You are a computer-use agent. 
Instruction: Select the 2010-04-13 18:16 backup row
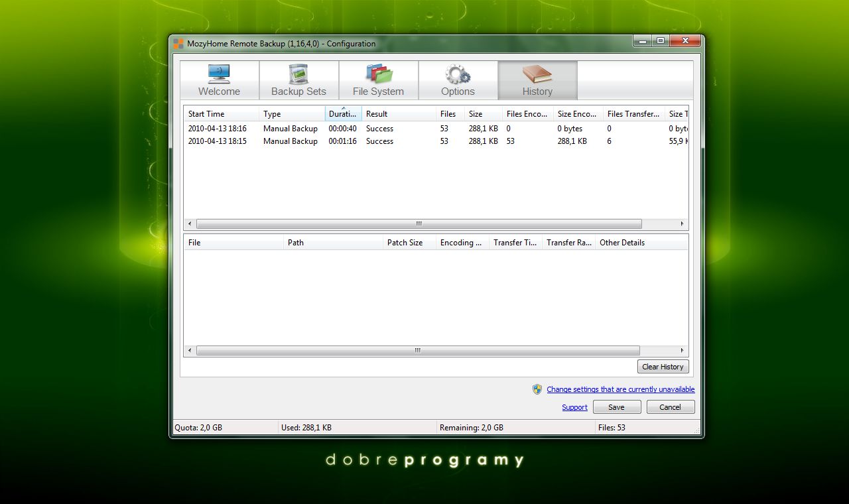[436, 129]
